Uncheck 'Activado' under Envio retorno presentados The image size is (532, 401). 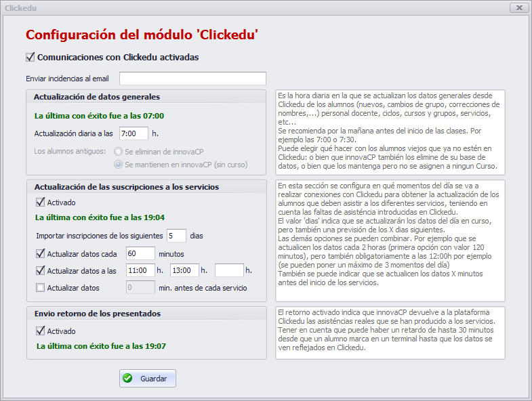(x=41, y=331)
